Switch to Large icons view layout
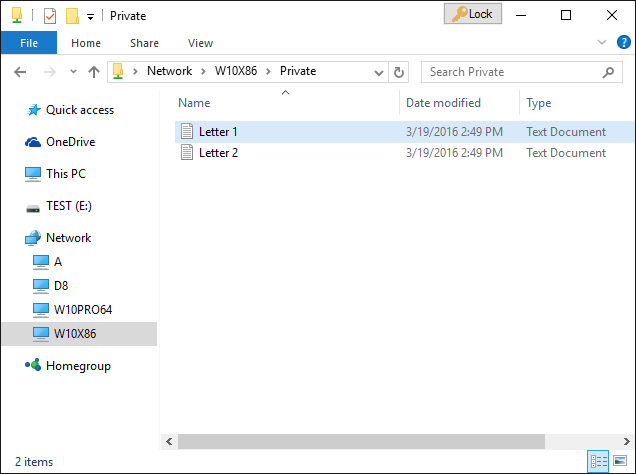 620,461
